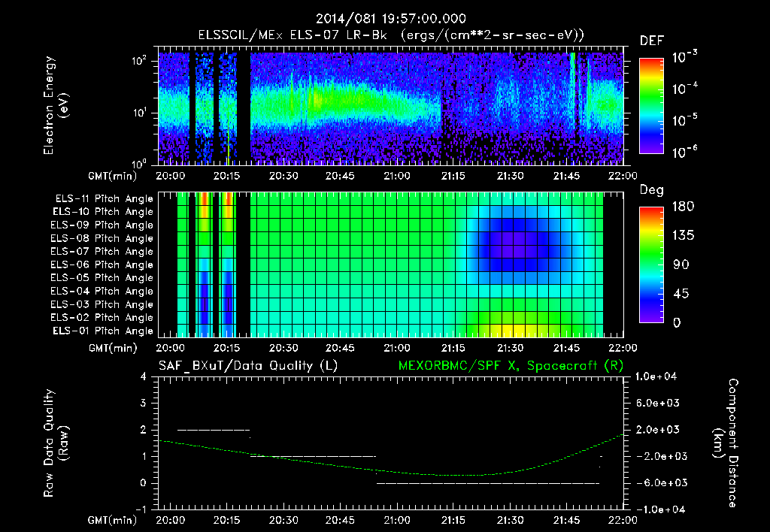Select the ELS-08 Pitch Angle row label

(x=102, y=238)
